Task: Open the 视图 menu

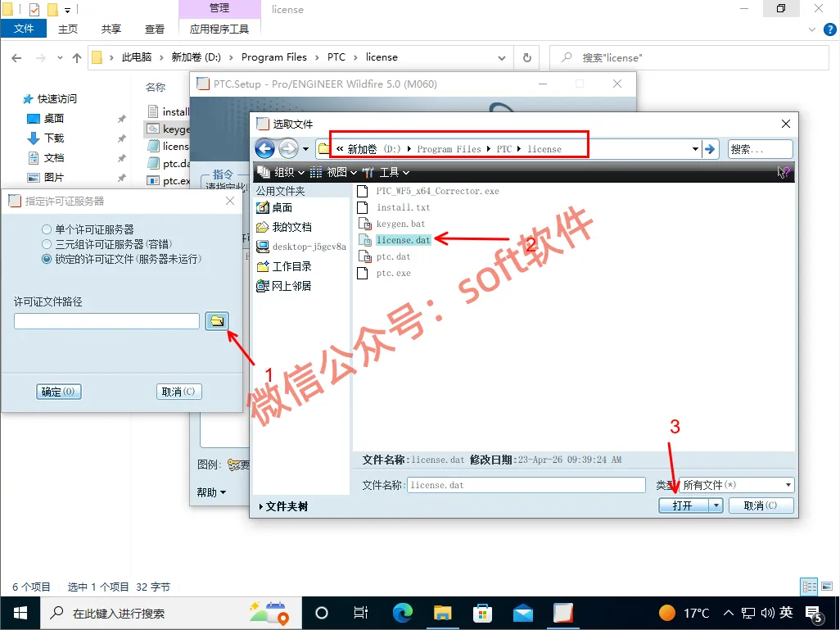Action: pyautogui.click(x=334, y=172)
